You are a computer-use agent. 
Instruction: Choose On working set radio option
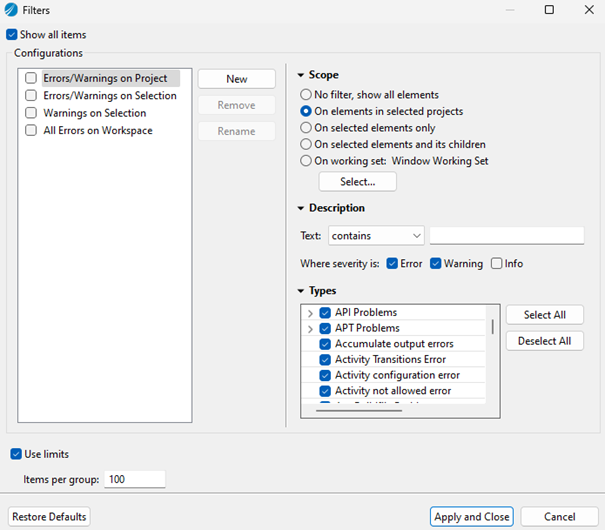(306, 161)
